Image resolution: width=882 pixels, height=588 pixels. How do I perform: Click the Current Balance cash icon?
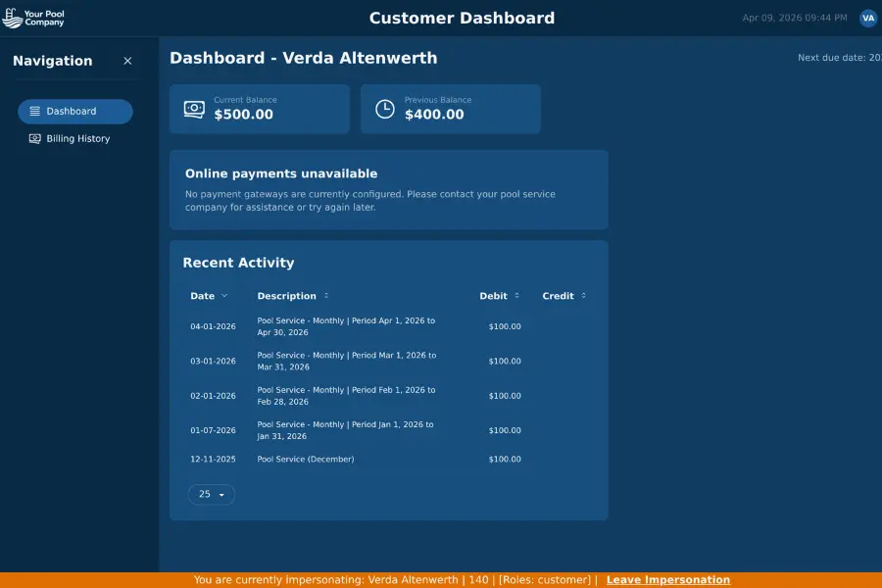pos(194,109)
